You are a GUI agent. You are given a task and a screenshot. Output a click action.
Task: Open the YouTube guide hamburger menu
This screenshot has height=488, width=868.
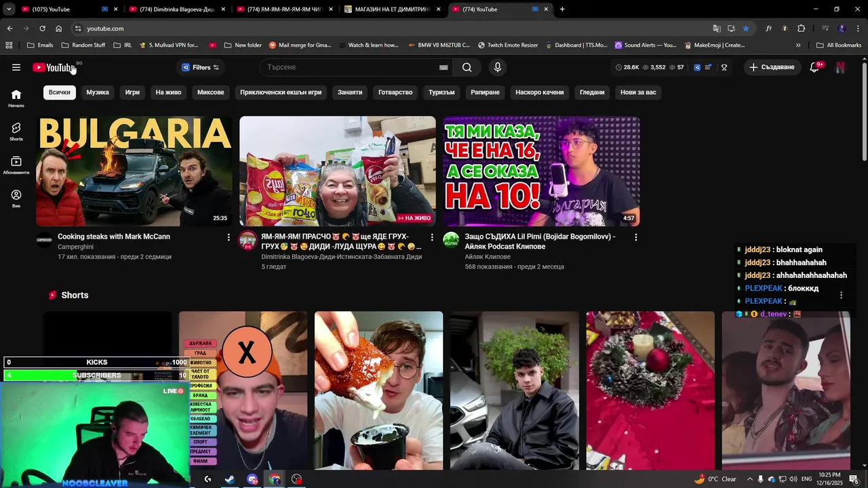click(x=16, y=67)
